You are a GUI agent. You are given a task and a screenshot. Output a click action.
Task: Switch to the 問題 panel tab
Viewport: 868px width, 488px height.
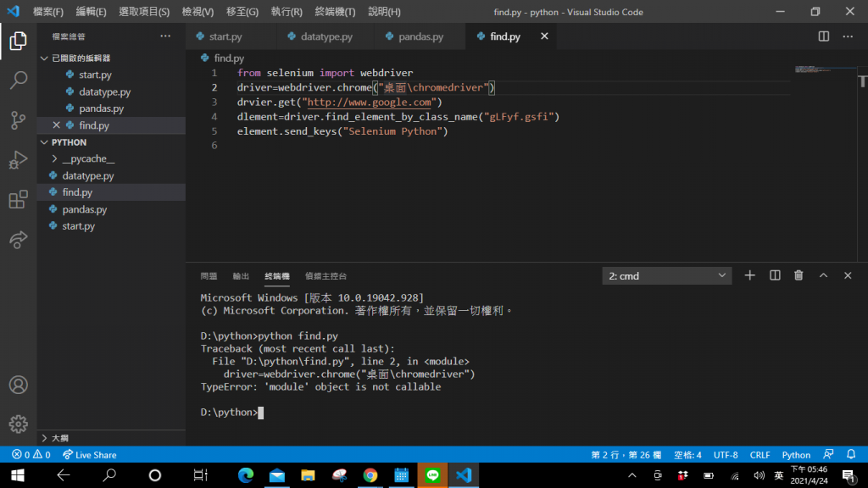[x=209, y=276]
